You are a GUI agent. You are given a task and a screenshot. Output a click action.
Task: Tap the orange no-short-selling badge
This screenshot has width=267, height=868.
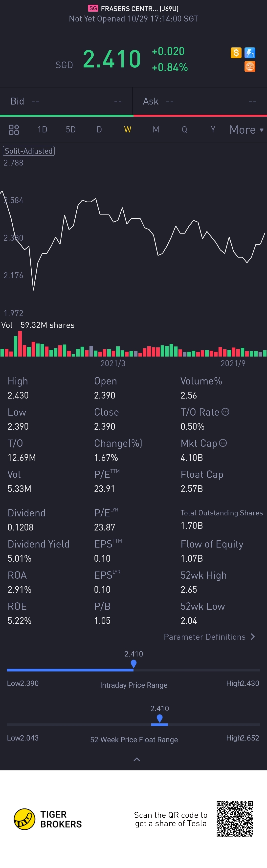[250, 67]
